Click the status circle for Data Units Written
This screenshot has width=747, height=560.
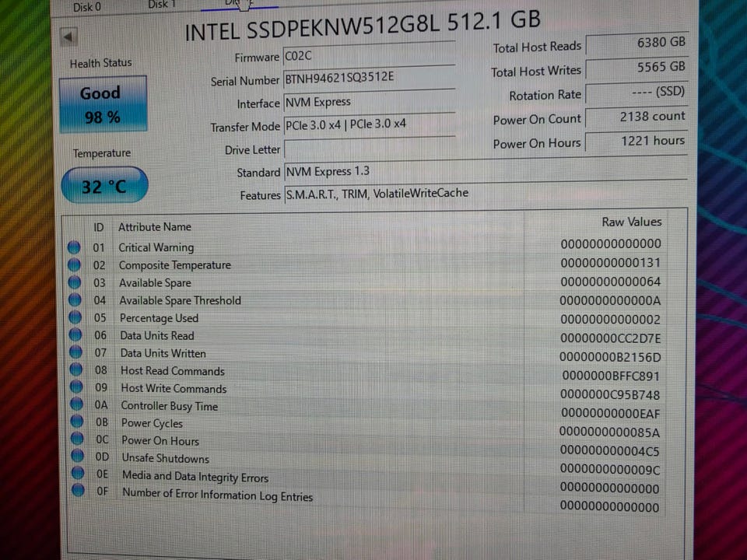[x=75, y=352]
